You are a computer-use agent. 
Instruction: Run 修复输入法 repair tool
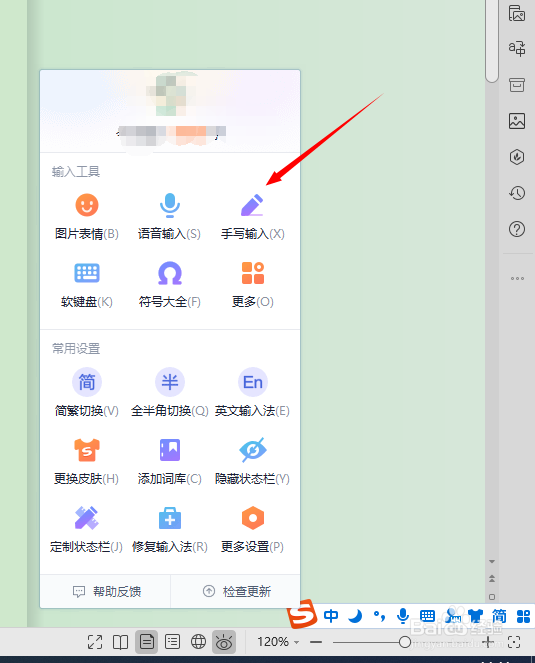[170, 530]
